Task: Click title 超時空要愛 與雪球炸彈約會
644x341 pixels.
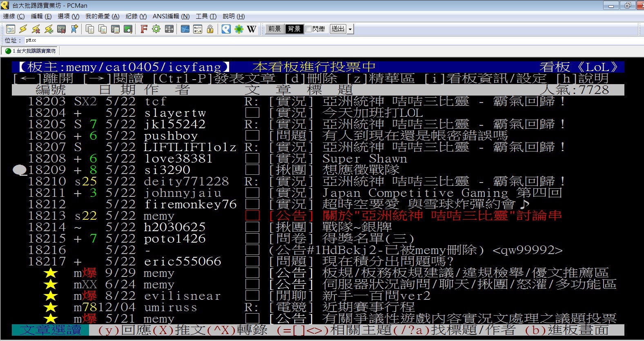Action: (426, 204)
